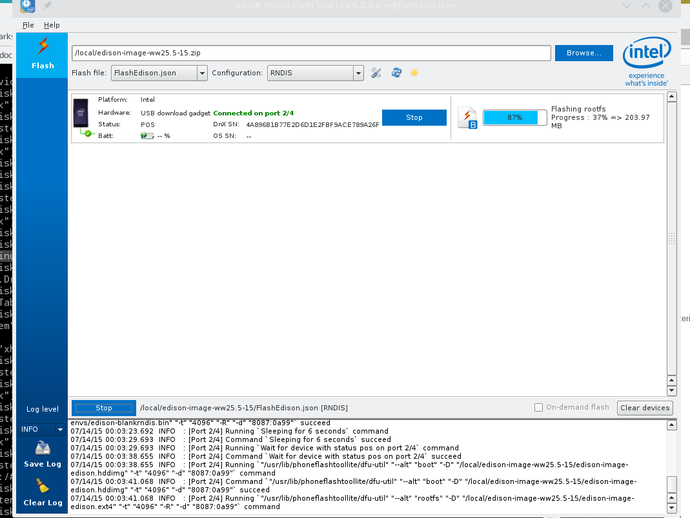Click the Stop button beside device info
The height and width of the screenshot is (518, 690).
tap(414, 118)
